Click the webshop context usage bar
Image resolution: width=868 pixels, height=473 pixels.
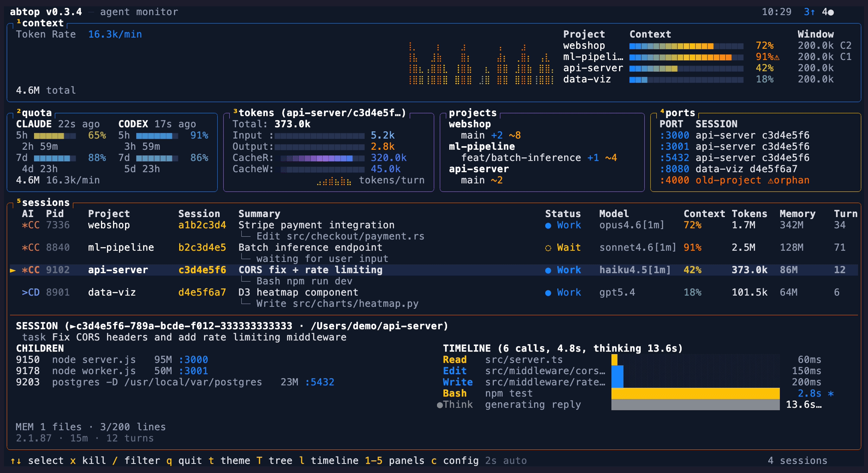coord(686,46)
